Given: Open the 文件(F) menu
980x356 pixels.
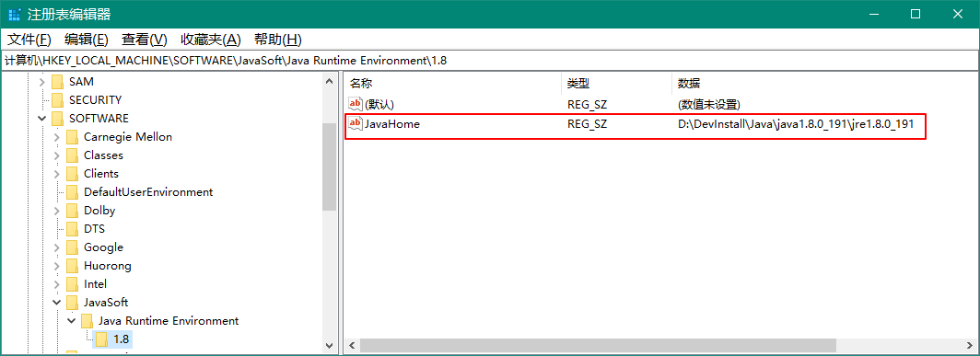Looking at the screenshot, I should 29,40.
